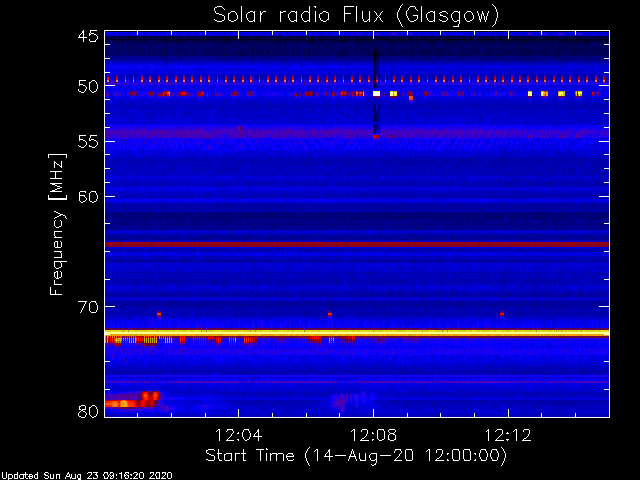
Task: Click the 12:04 time axis label
Action: tap(238, 435)
